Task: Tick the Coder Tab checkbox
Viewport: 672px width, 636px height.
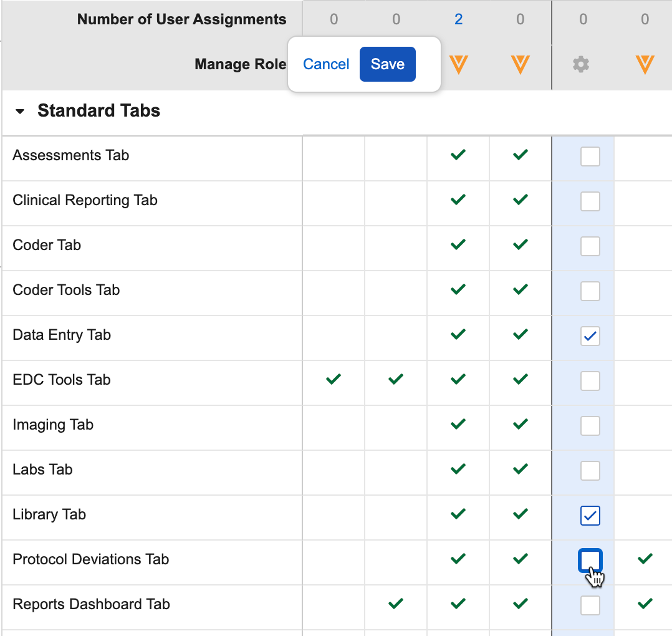Action: [x=590, y=246]
